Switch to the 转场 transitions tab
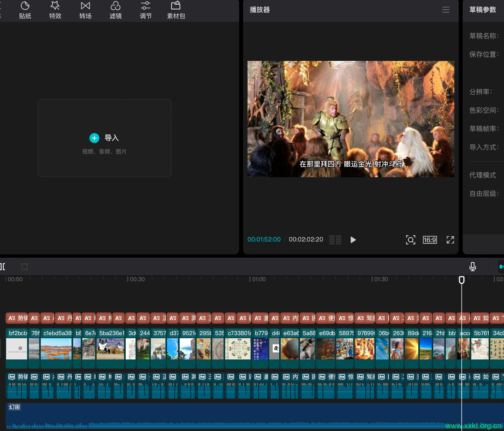This screenshot has height=431, width=504. click(85, 10)
